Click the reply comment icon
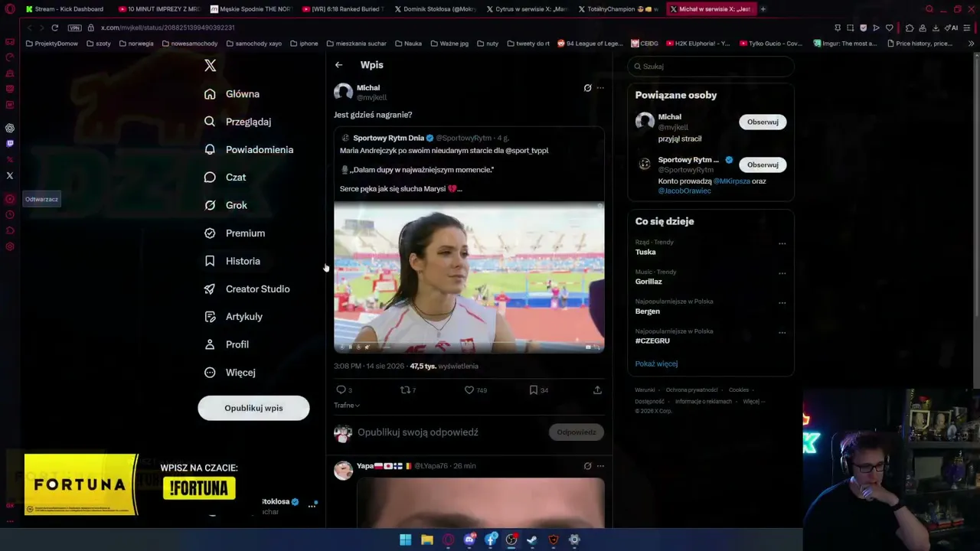The width and height of the screenshot is (980, 551). (x=341, y=390)
